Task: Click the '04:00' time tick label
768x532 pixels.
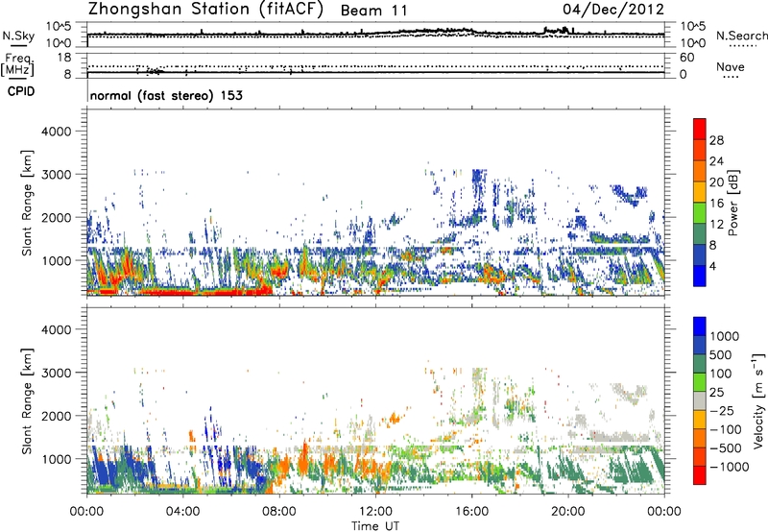Action: [x=182, y=512]
